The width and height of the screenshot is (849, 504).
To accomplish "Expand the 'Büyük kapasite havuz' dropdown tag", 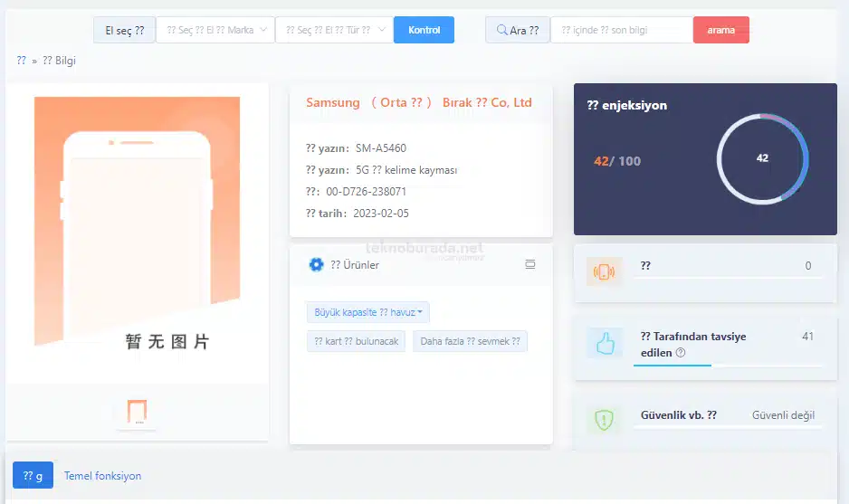I will pos(367,312).
